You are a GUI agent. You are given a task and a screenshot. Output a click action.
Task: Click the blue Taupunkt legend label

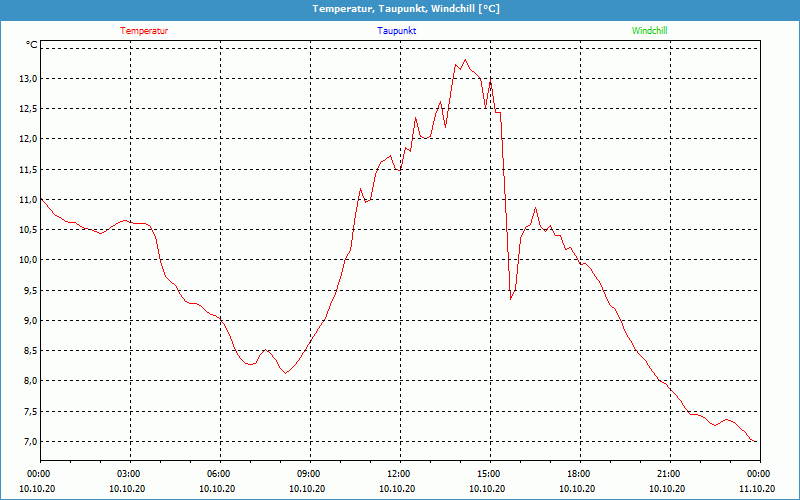[x=397, y=31]
